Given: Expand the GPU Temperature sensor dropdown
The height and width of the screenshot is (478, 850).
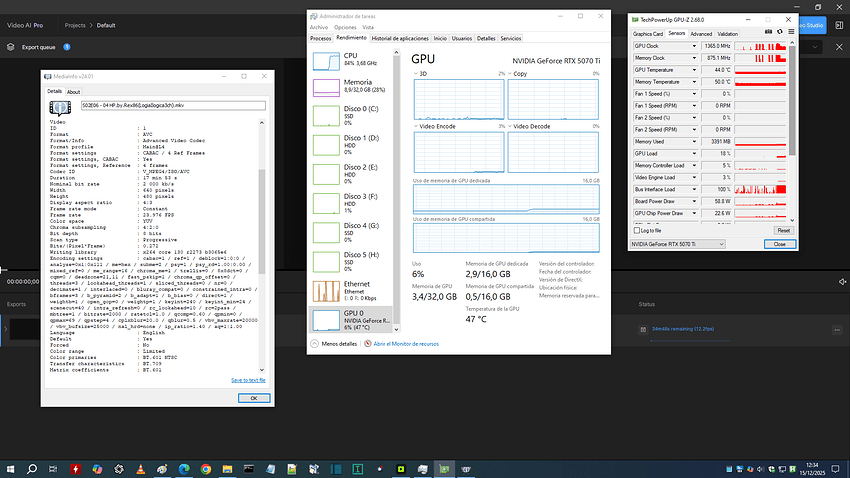Looking at the screenshot, I should tap(692, 71).
